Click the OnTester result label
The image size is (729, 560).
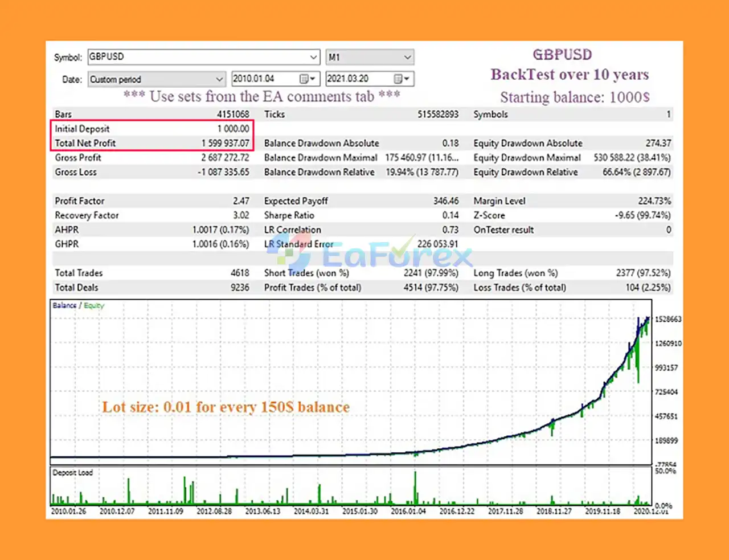503,230
